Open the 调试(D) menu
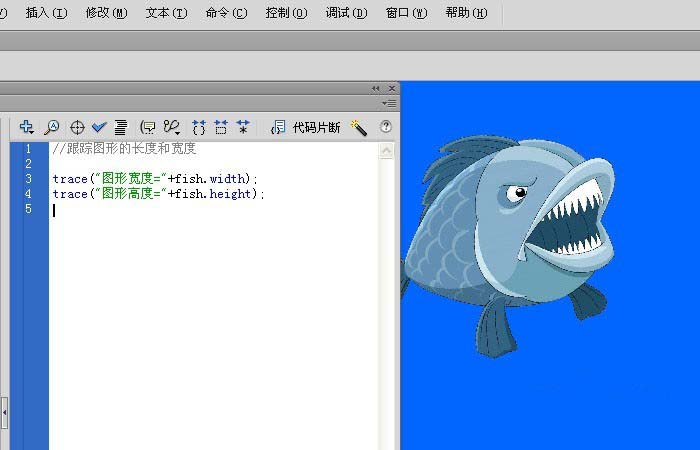This screenshot has height=450, width=700. (x=346, y=13)
